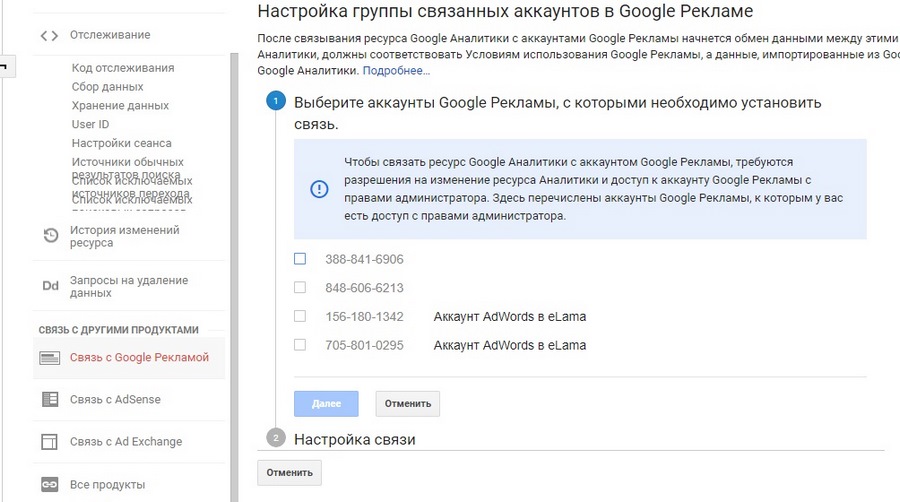Open Сбор данных settings

click(x=107, y=87)
